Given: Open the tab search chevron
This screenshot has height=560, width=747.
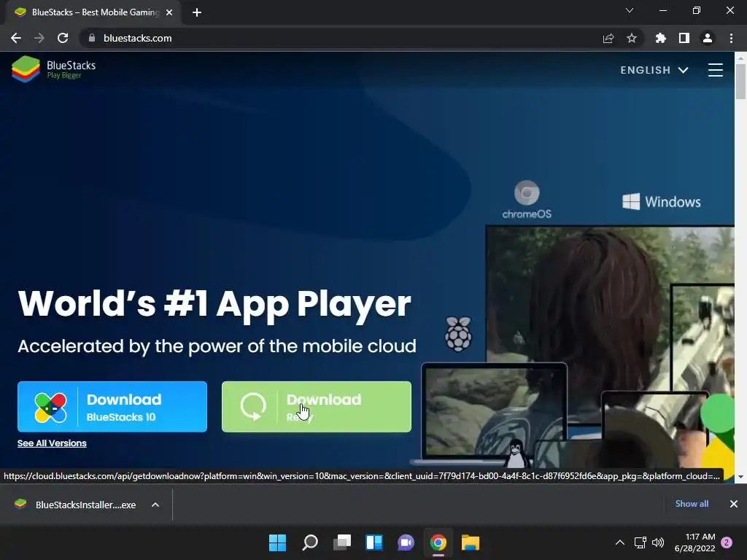Looking at the screenshot, I should [630, 10].
